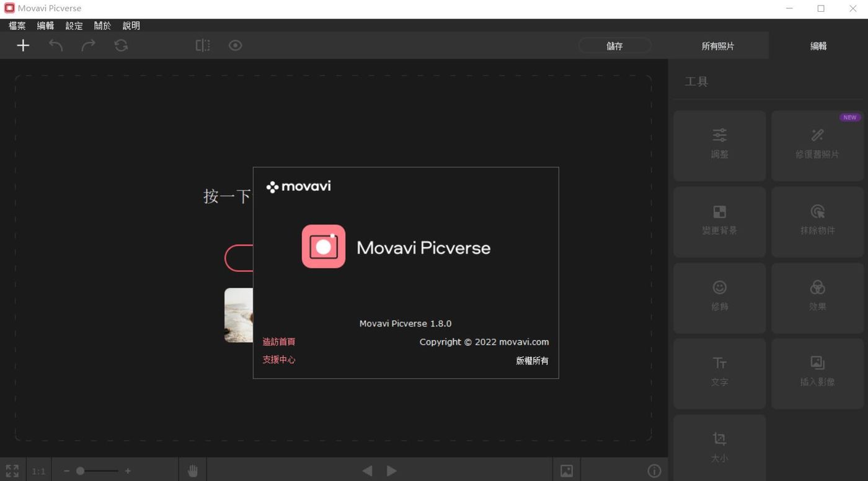Click the sample photo thumbnail behind the dialog
This screenshot has height=481, width=868.
coord(239,315)
